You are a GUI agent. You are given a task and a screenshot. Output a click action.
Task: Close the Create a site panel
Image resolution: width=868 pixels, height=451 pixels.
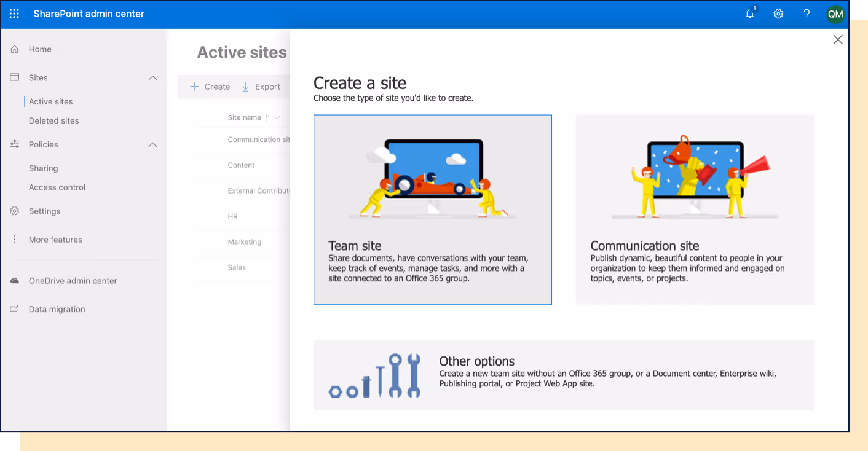coord(838,39)
